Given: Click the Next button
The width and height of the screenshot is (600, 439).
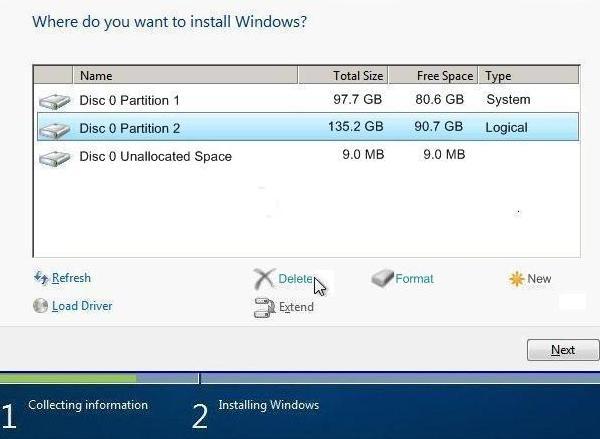Looking at the screenshot, I should [x=563, y=350].
